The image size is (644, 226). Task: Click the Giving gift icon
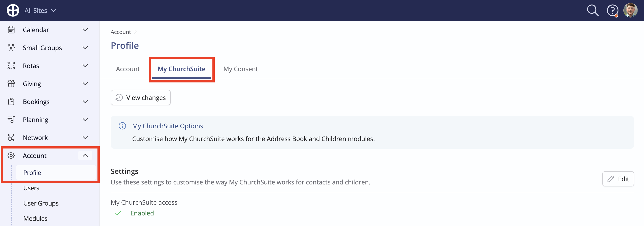11,84
